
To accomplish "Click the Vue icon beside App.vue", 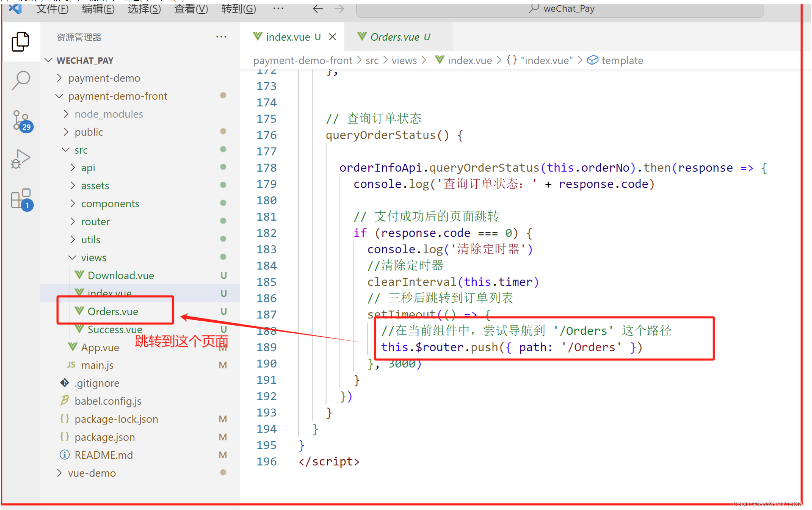I will pos(73,347).
